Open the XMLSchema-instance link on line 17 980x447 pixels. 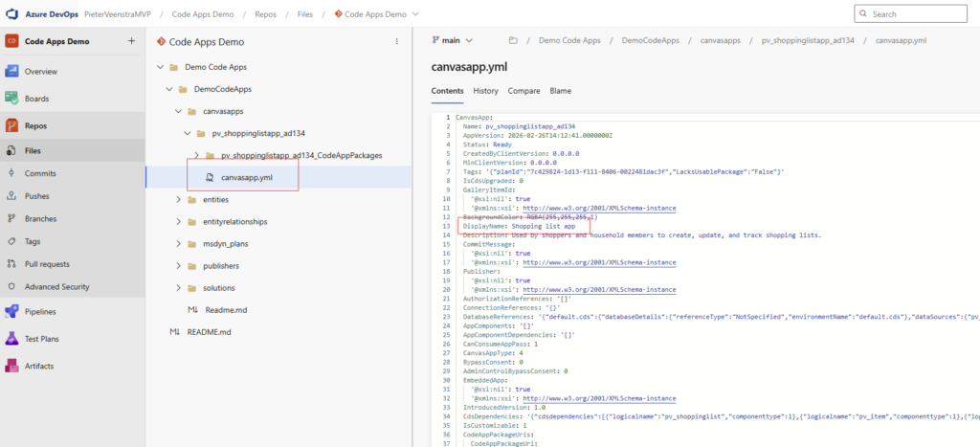coord(599,262)
